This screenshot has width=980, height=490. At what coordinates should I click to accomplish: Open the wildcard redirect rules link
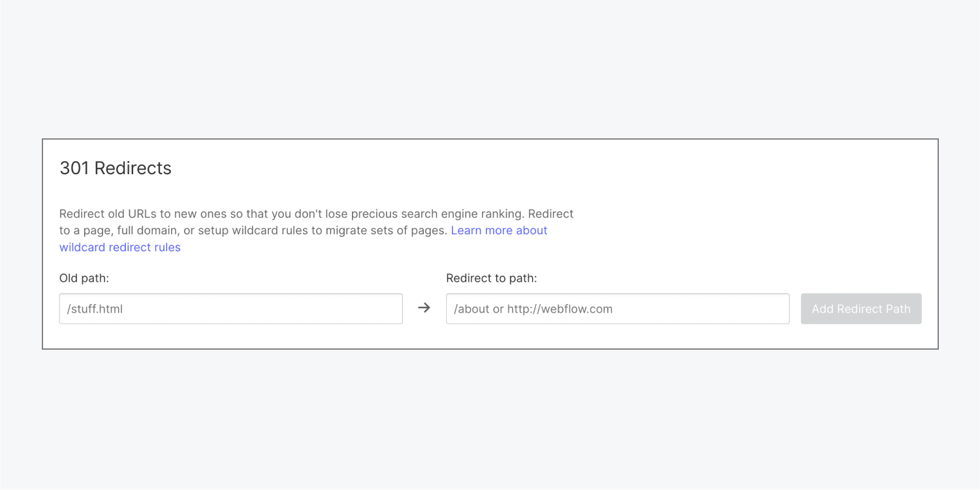(x=119, y=247)
